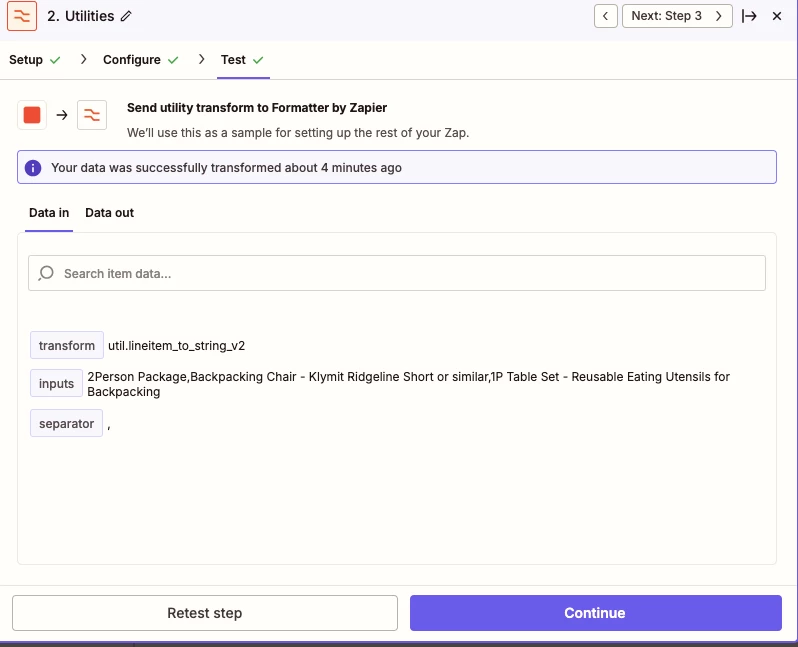Click the red trigger app icon

[32, 115]
